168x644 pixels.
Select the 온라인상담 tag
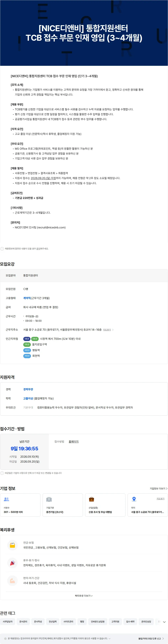pyautogui.click(x=146, y=622)
